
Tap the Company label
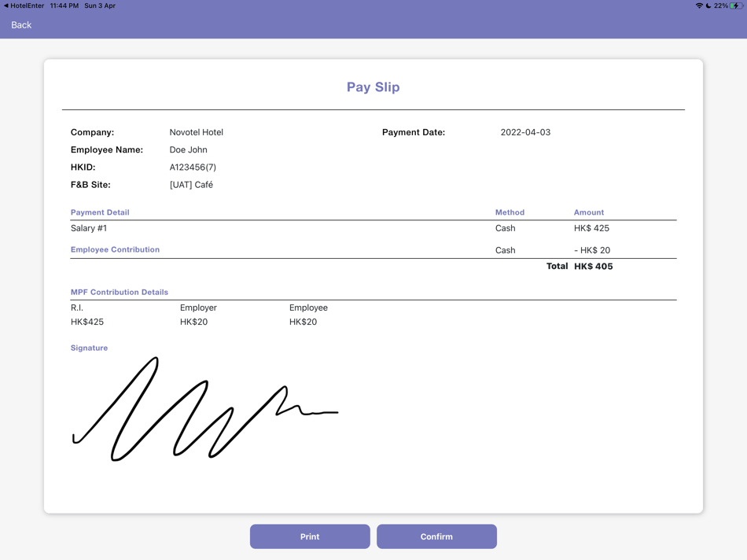click(x=93, y=132)
